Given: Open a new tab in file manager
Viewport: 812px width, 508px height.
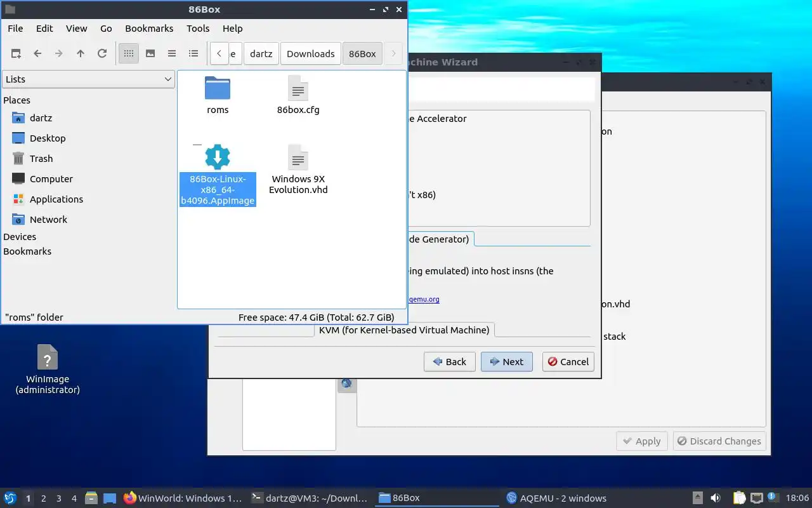Looking at the screenshot, I should pyautogui.click(x=16, y=54).
